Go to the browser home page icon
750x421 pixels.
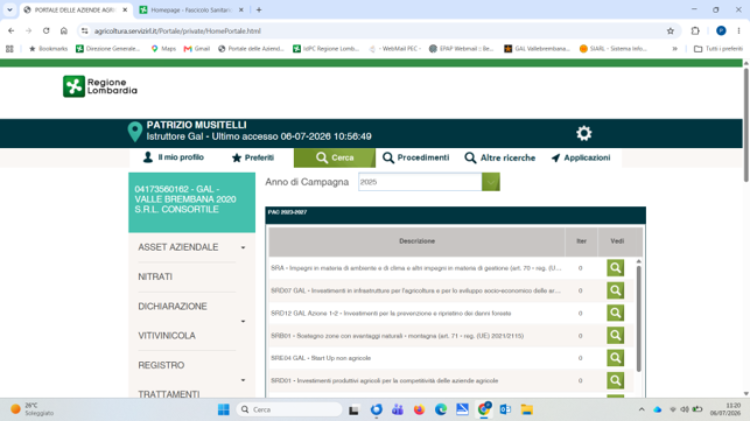pos(64,31)
